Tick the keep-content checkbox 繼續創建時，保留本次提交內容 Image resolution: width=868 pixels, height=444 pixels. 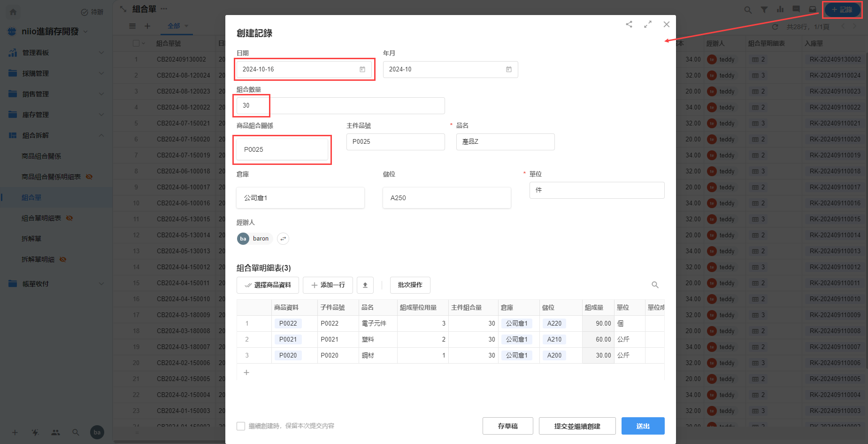coord(241,426)
